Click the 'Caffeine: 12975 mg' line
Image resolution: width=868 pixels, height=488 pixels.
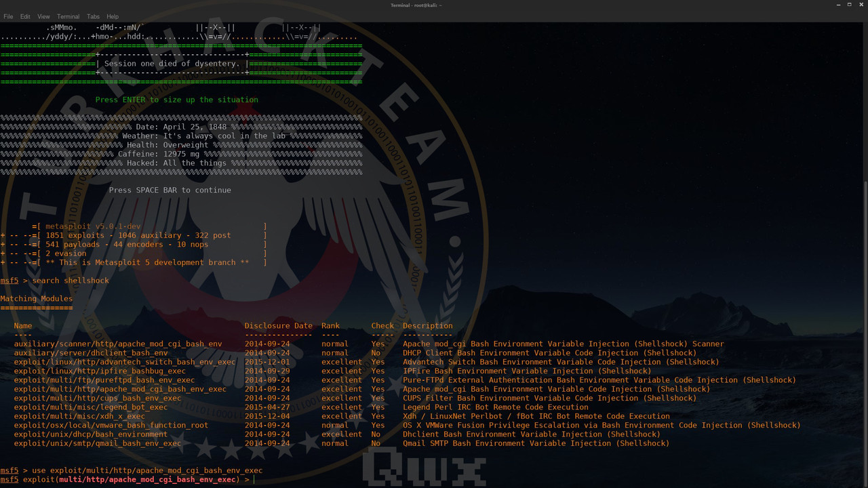pos(159,154)
